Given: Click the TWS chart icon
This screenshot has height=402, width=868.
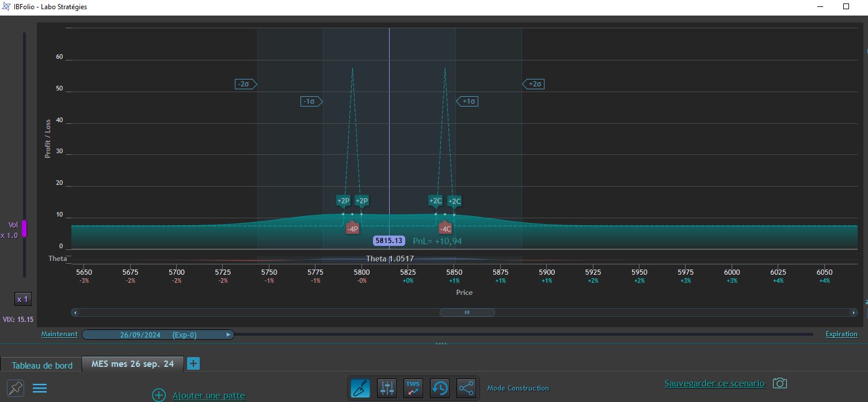Looking at the screenshot, I should pos(413,388).
